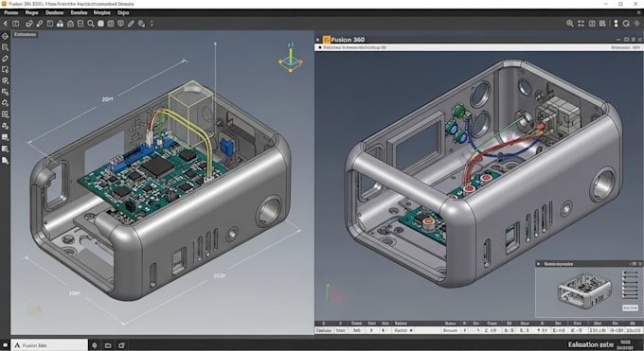Screen dimensions: 644x351
Task: Open the 'Auctch' dropdown in the bottom table
Action: click(402, 330)
